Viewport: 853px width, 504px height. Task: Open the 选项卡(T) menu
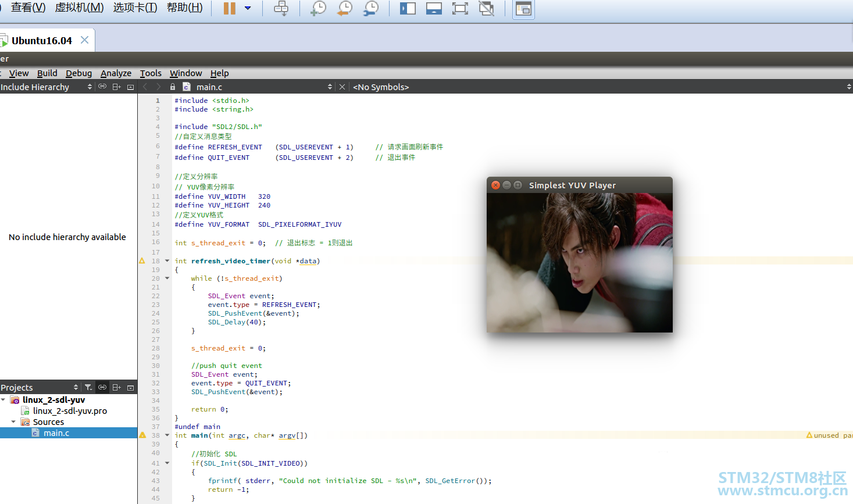pyautogui.click(x=135, y=8)
